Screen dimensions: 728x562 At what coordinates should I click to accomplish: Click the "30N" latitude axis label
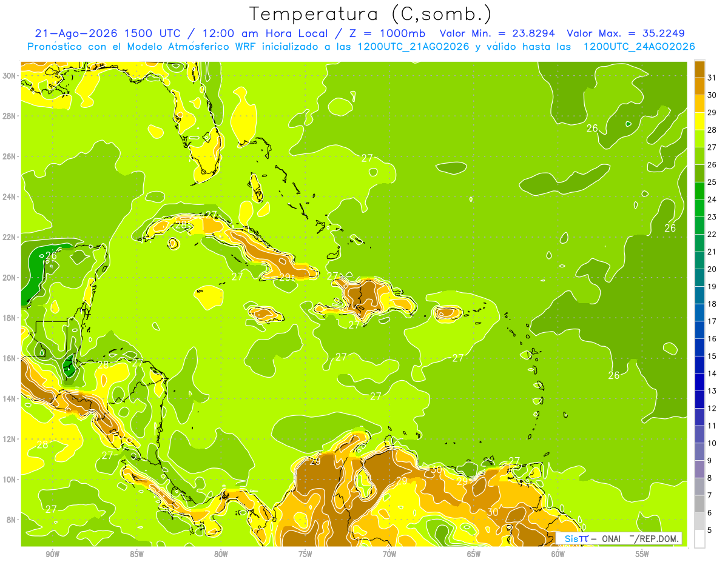pos(10,76)
